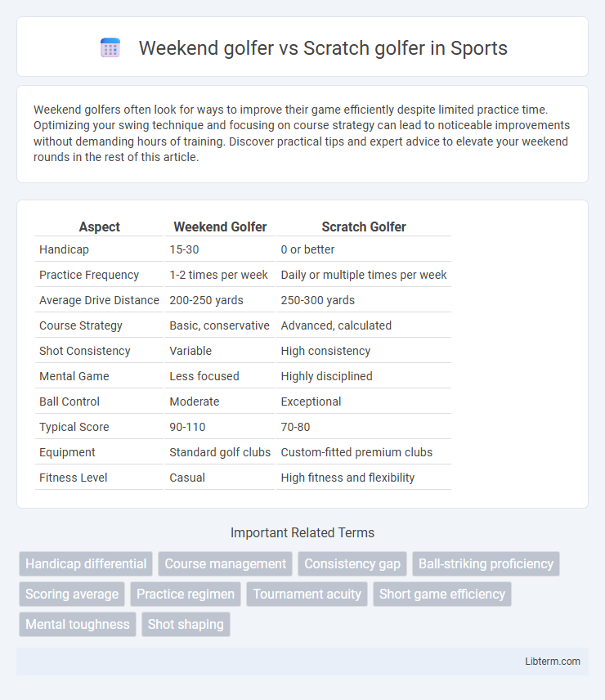The image size is (605, 700).
Task: Open the Mental toughness tag
Action: 78,624
